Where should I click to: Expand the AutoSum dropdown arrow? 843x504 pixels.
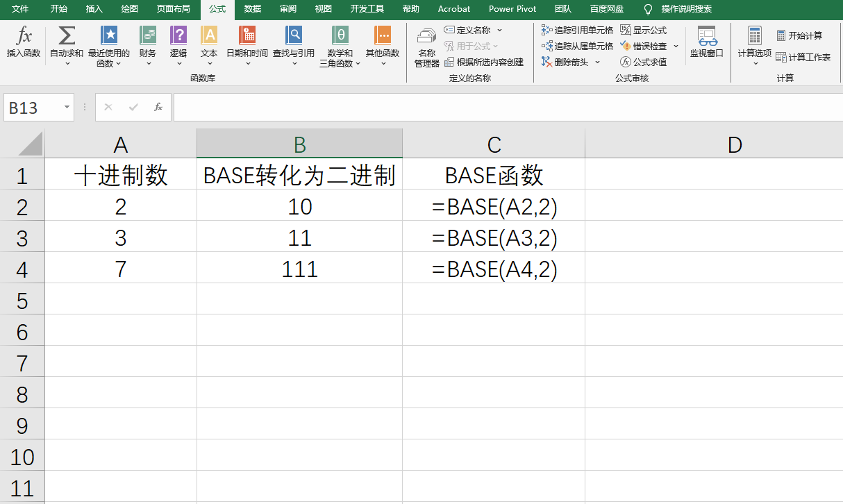click(x=67, y=63)
